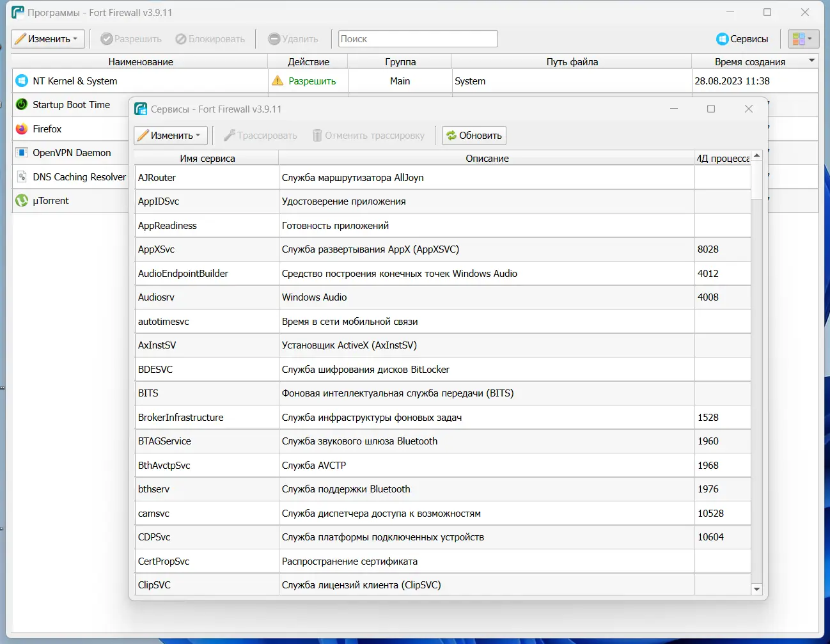Screen dimensions: 830x644
Task: Click Разрешить button in Programs toolbar
Action: [131, 39]
